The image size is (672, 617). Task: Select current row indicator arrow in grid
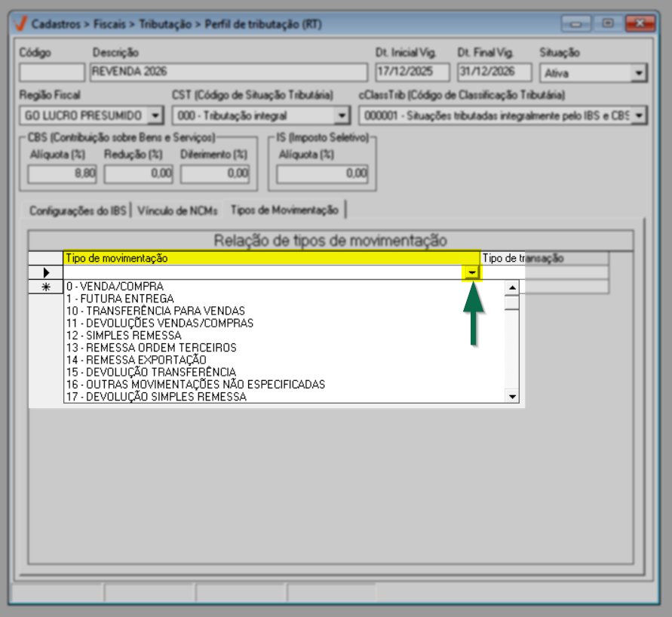click(46, 272)
